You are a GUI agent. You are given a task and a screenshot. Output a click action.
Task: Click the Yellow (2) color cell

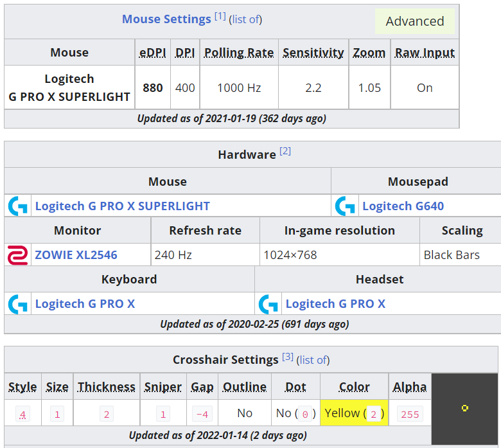click(355, 413)
